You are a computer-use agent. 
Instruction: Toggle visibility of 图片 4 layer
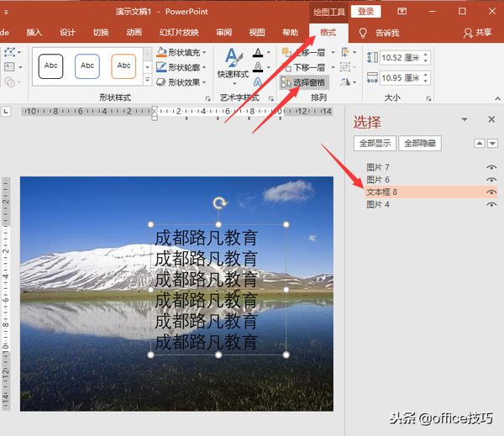click(491, 204)
